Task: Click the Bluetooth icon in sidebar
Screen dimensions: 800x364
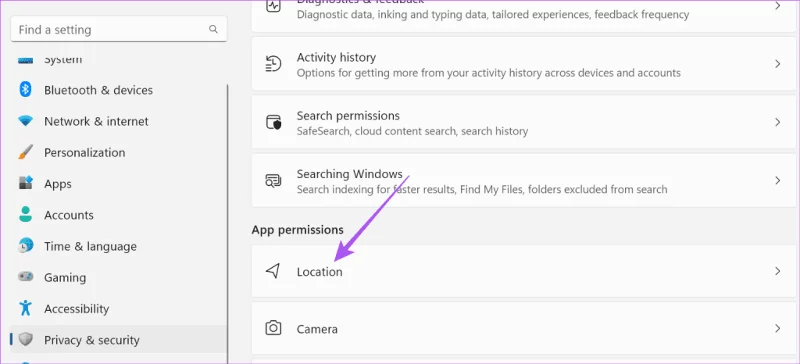Action: coord(25,90)
